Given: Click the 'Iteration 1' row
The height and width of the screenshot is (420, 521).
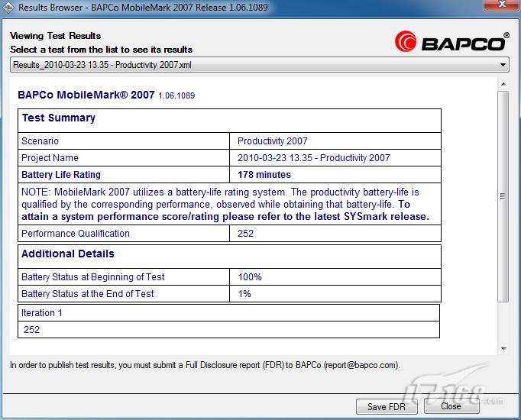Looking at the screenshot, I should pyautogui.click(x=228, y=313).
